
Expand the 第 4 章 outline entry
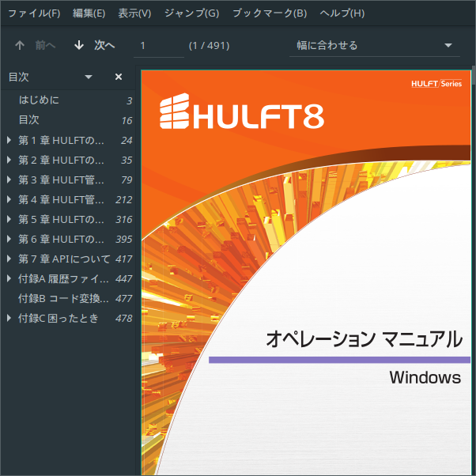point(9,199)
